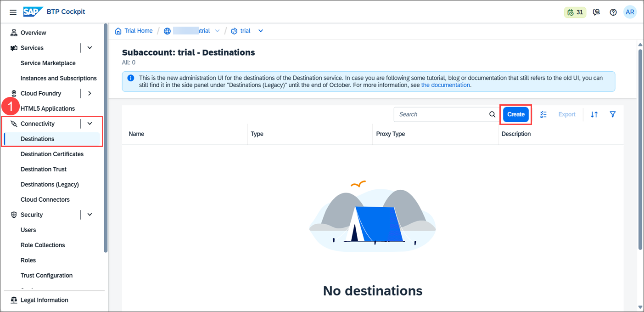Click the sidebar vertical scrollbar
The width and height of the screenshot is (644, 312).
tap(106, 138)
